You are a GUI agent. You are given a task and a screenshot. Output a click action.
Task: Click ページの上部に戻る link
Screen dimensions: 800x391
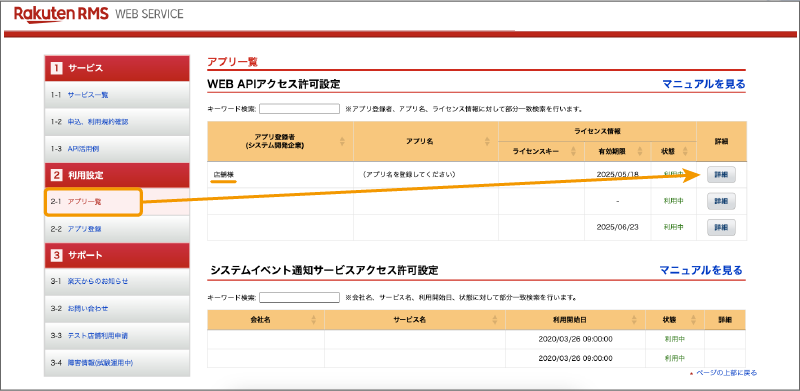tap(727, 373)
